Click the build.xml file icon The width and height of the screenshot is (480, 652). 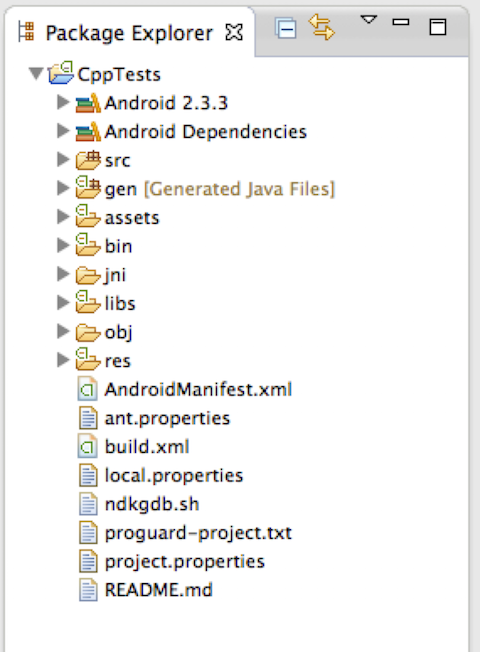coord(88,446)
